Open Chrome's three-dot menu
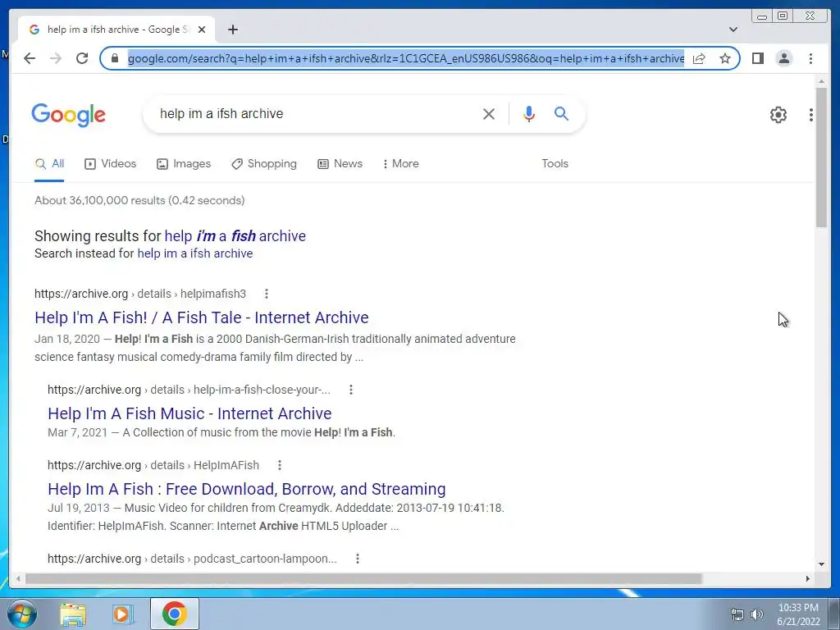 coord(810,58)
